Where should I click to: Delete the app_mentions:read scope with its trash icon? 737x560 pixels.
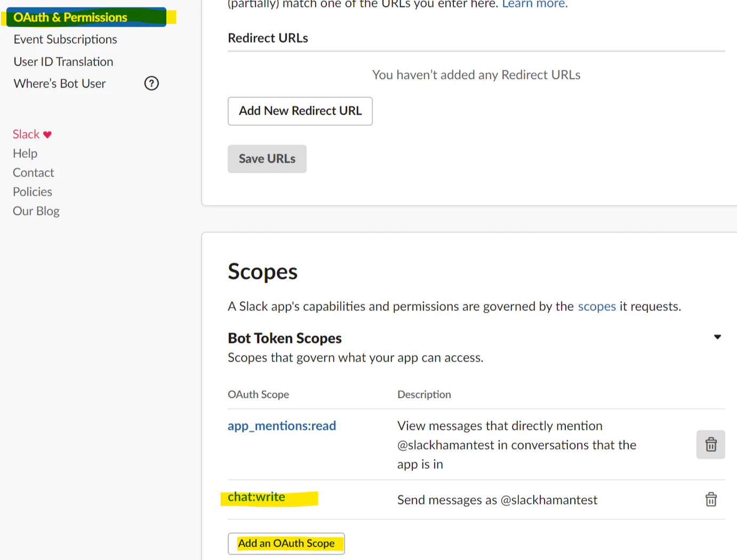point(710,444)
